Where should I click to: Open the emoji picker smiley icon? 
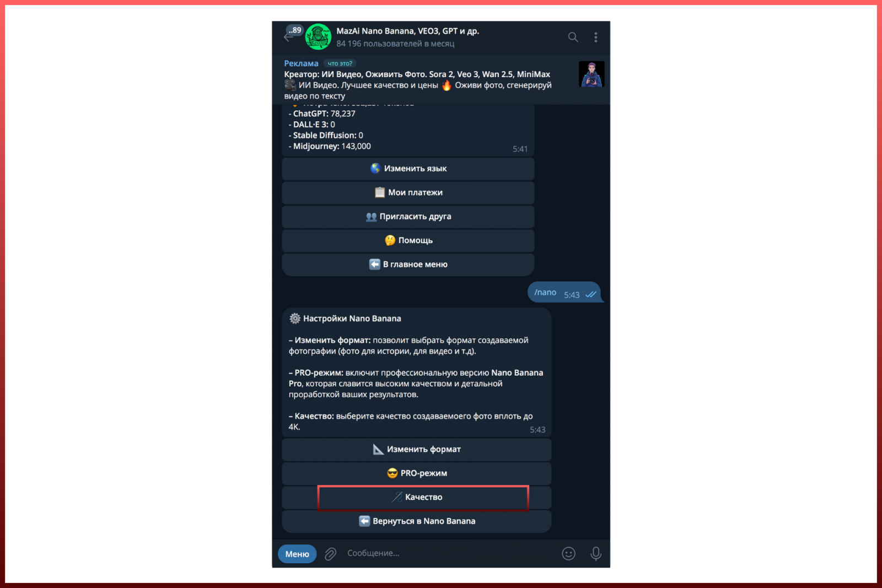(568, 553)
